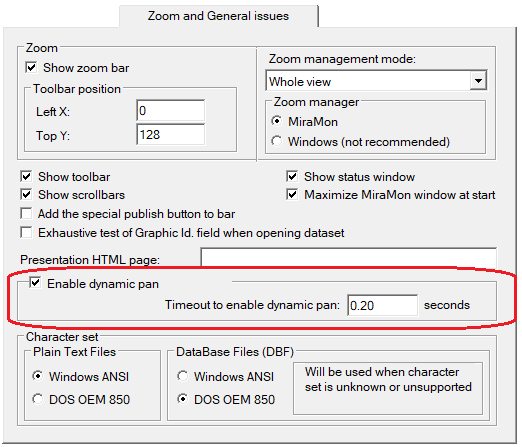Toggle the Show toolbar checkbox
The height and width of the screenshot is (447, 522).
[x=26, y=177]
